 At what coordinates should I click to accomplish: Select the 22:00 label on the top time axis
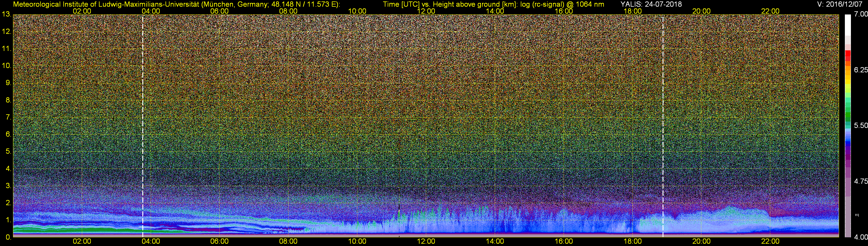tap(770, 11)
